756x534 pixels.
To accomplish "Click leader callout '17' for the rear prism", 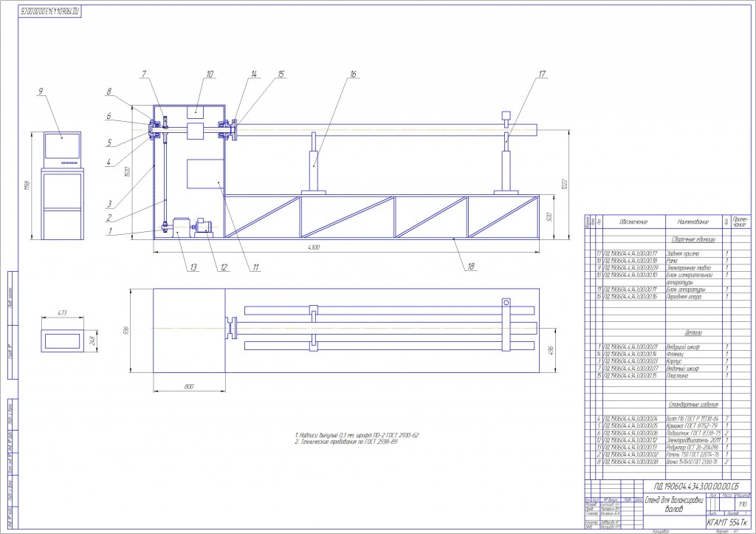I will tap(543, 75).
